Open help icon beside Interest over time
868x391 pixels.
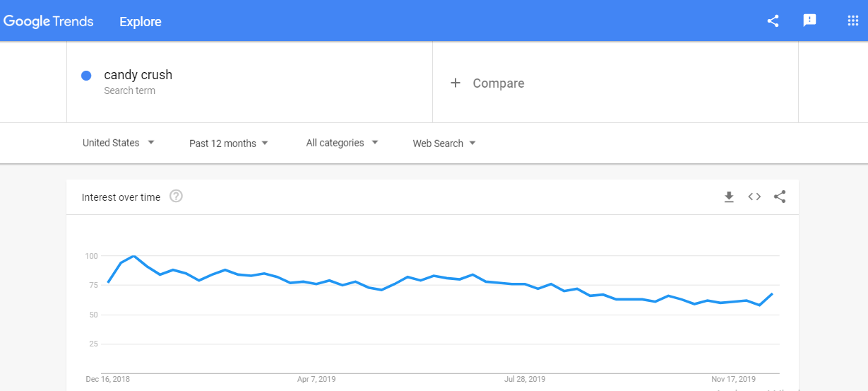point(177,197)
